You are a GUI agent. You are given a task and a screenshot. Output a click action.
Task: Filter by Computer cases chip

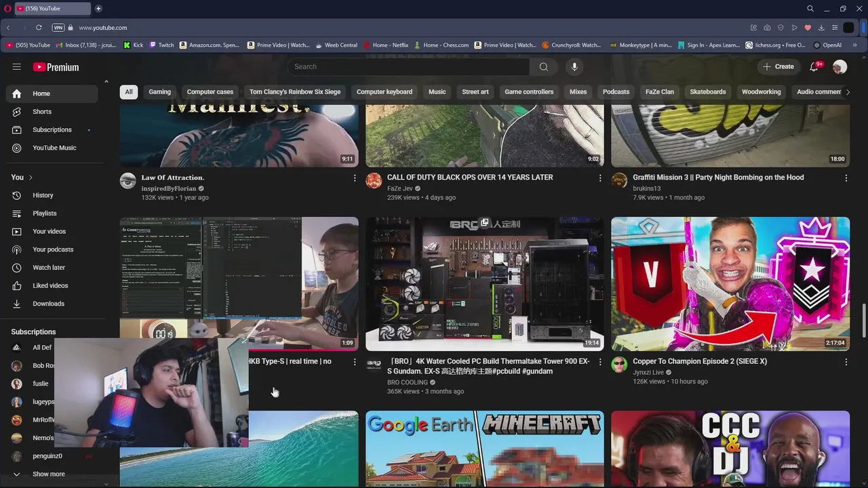point(210,91)
